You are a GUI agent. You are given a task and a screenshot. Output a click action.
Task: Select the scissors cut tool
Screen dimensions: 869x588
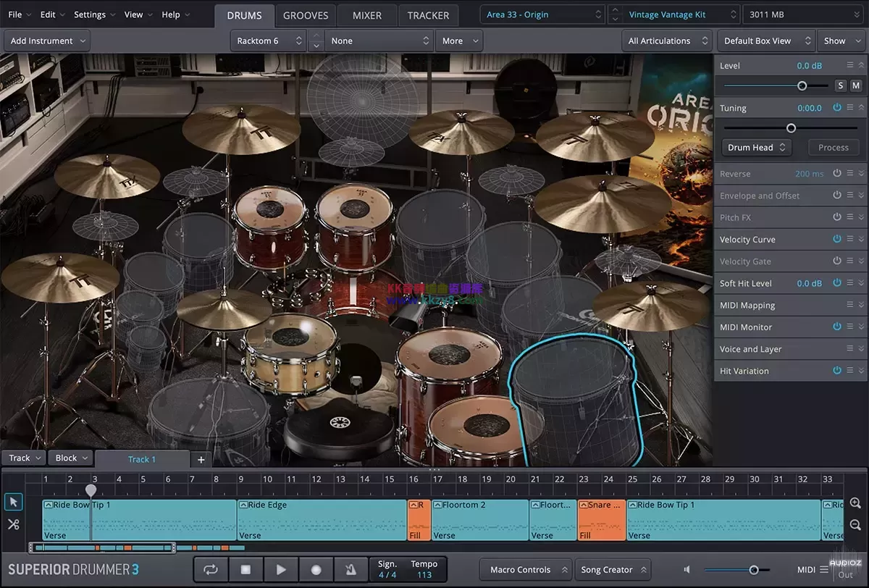tap(13, 524)
